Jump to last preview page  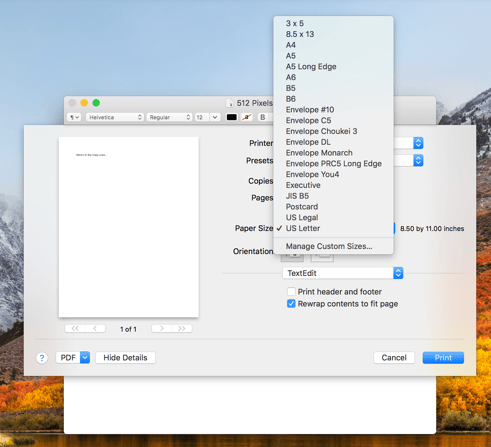[x=182, y=329]
